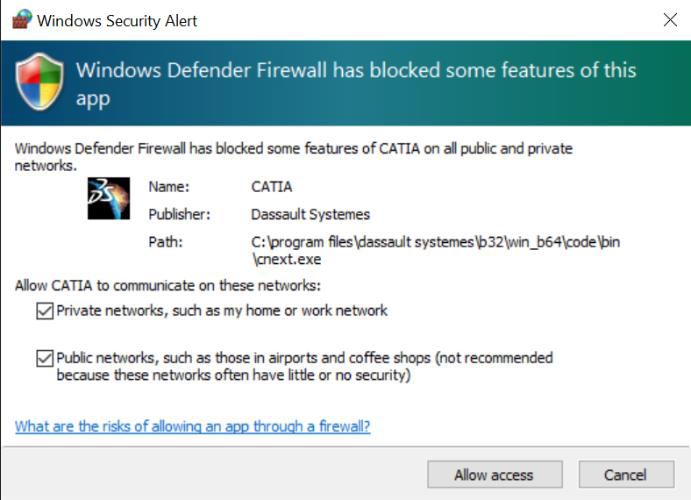Open the firewall risks help link
Viewport: 691px width, 500px height.
(193, 426)
